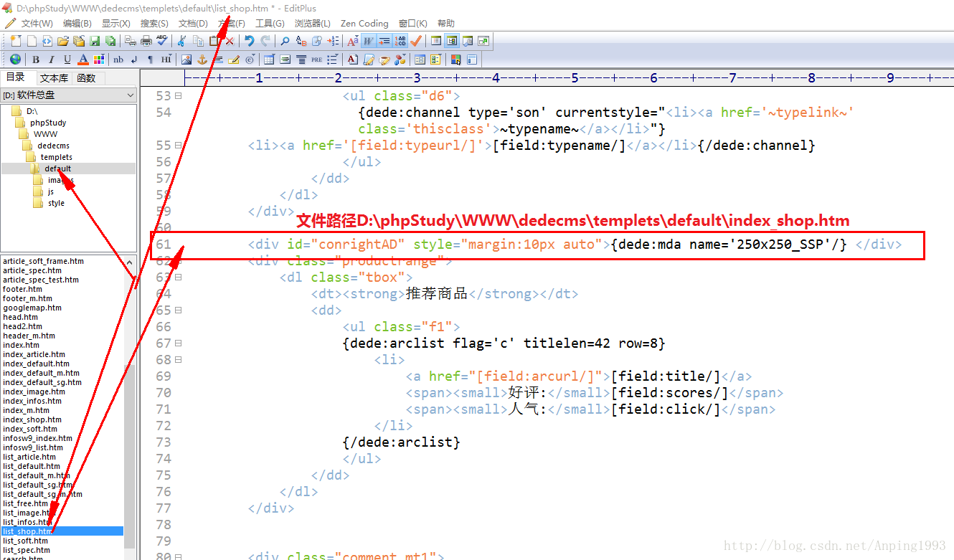The image size is (954, 560).
Task: Click the Go to line icon
Action: pyautogui.click(x=334, y=41)
